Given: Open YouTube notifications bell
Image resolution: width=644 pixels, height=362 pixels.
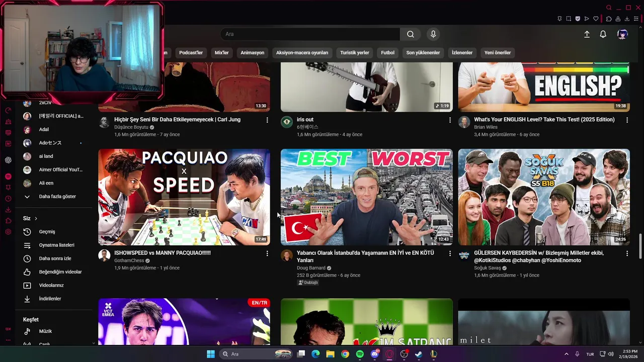Looking at the screenshot, I should point(603,34).
